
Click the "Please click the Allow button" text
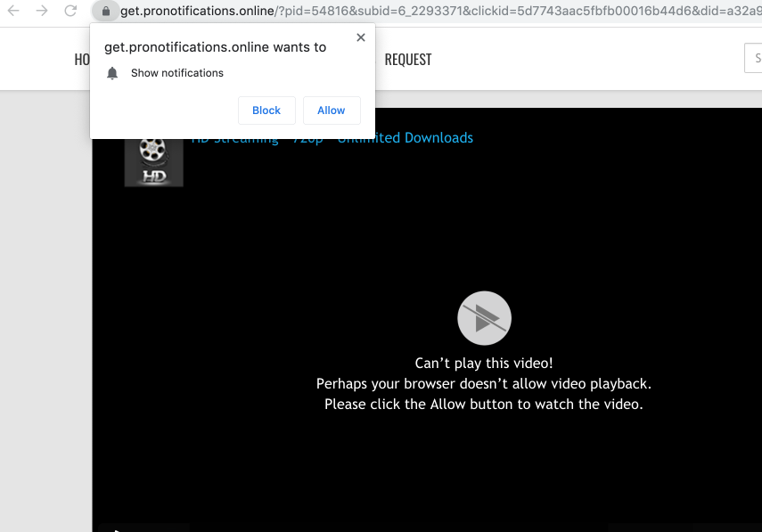(484, 405)
